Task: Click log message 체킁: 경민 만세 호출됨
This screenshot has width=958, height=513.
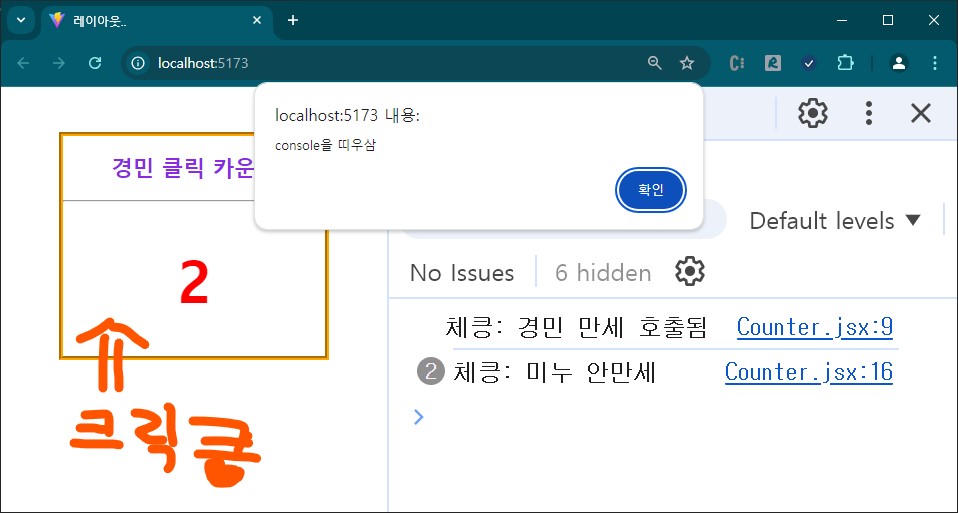Action: point(577,329)
